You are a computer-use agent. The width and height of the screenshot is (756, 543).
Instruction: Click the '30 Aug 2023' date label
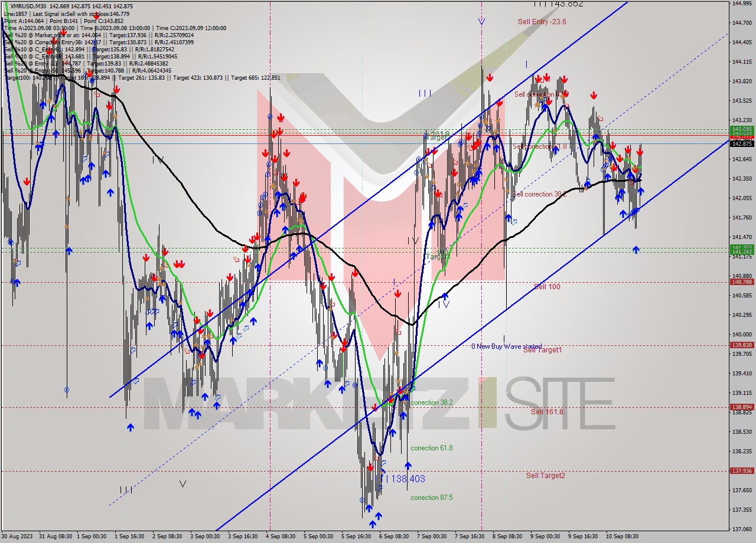point(16,537)
